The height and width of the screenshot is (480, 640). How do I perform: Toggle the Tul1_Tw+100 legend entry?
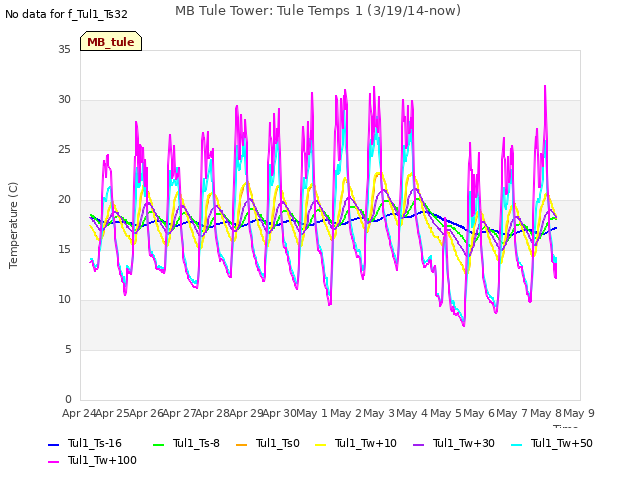92,460
